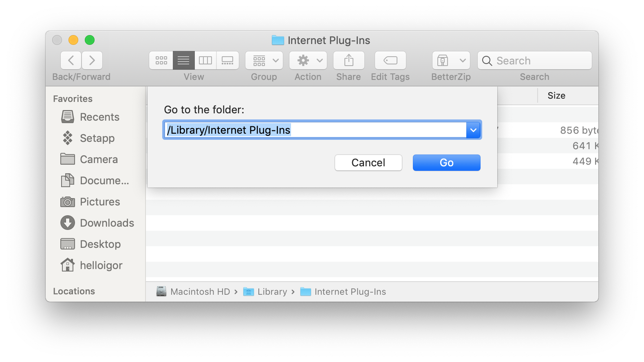Go back with the Back arrow button
This screenshot has height=362, width=644.
(x=71, y=60)
